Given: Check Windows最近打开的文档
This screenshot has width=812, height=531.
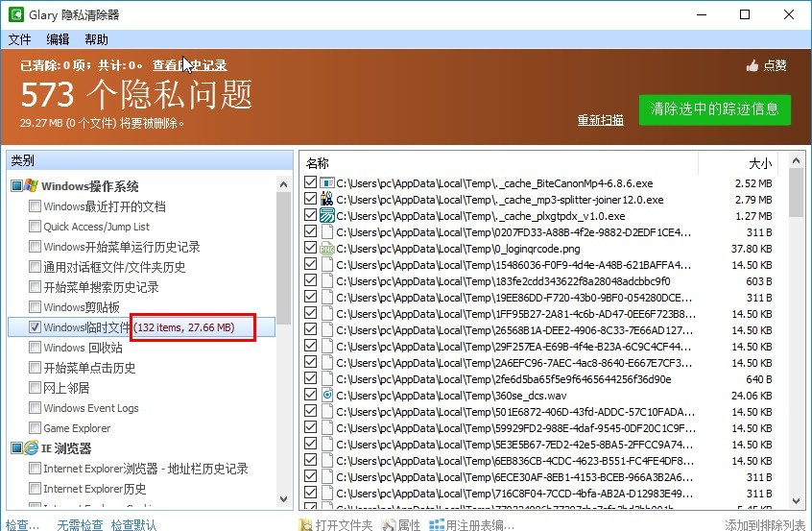Looking at the screenshot, I should (x=35, y=206).
